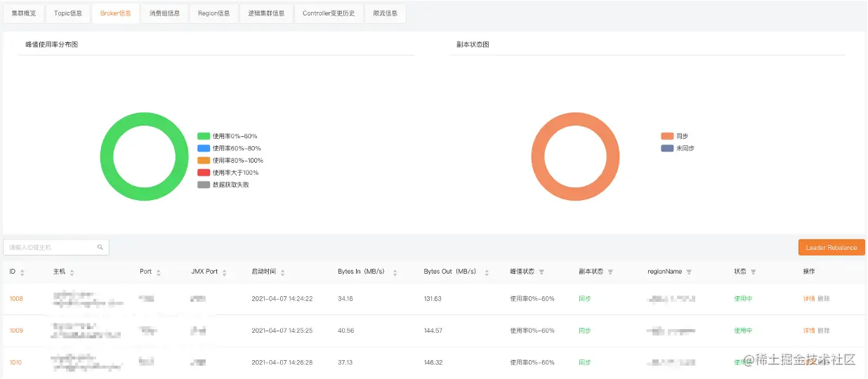Open 副本状态 column filter dropdown

pos(610,272)
